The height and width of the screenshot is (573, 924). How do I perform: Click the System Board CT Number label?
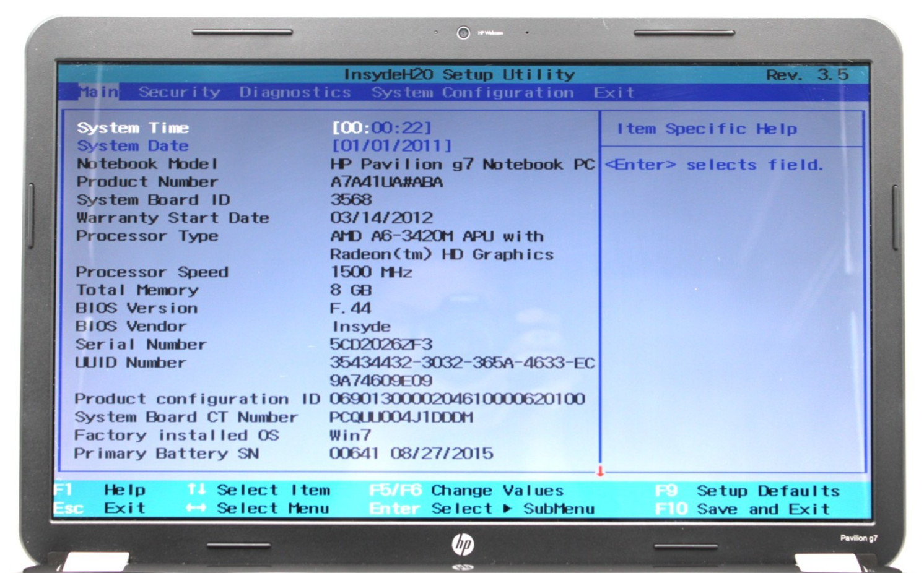186,417
